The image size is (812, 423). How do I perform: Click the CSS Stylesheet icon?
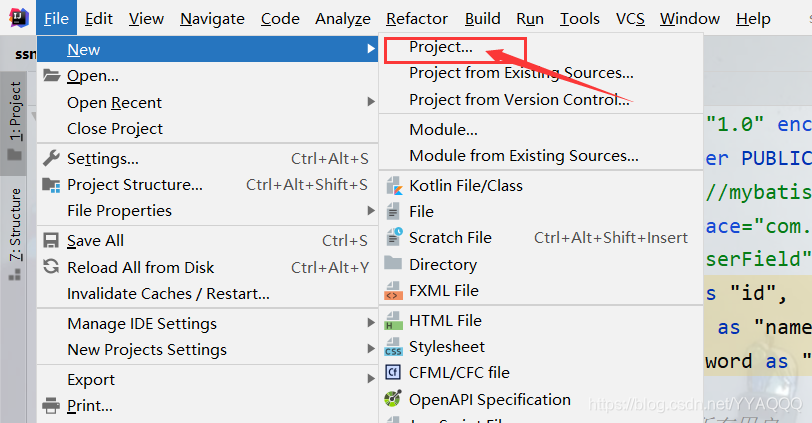(x=393, y=346)
